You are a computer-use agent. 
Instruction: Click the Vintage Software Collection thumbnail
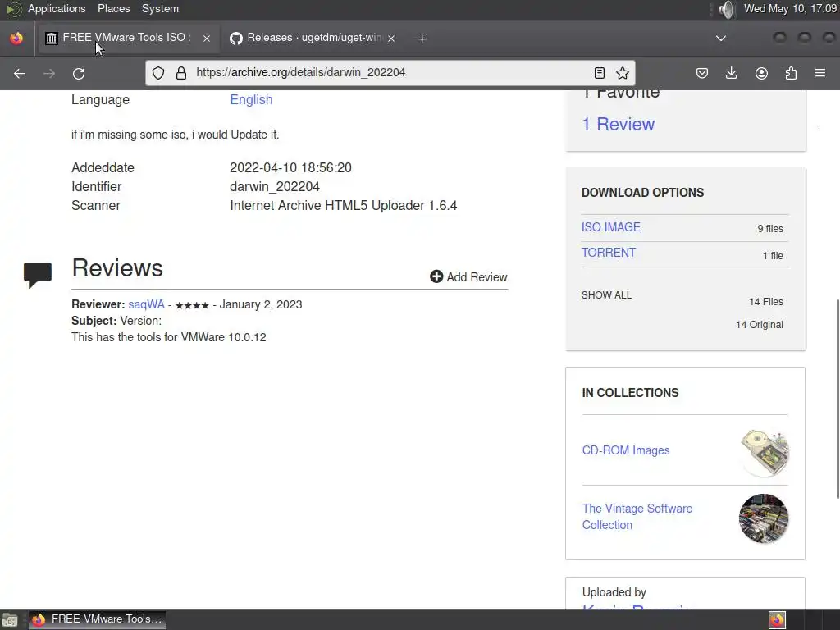tap(764, 518)
